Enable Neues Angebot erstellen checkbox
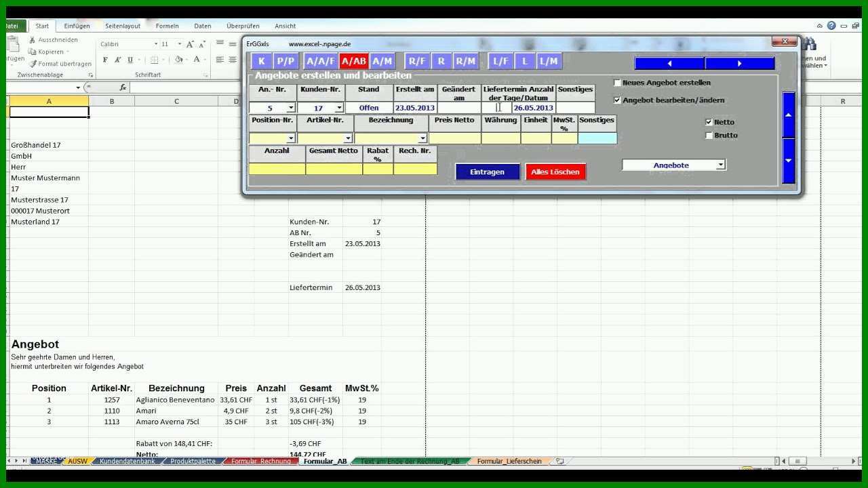 click(x=617, y=83)
